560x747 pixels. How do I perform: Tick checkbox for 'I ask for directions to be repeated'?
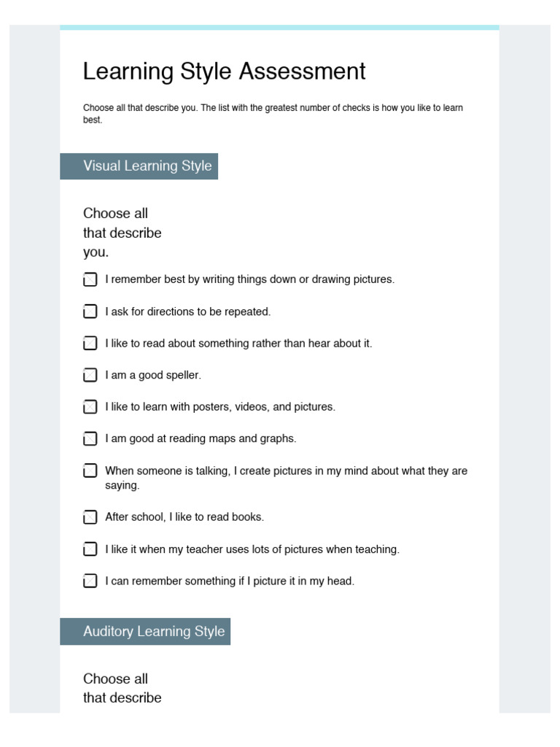pos(90,311)
